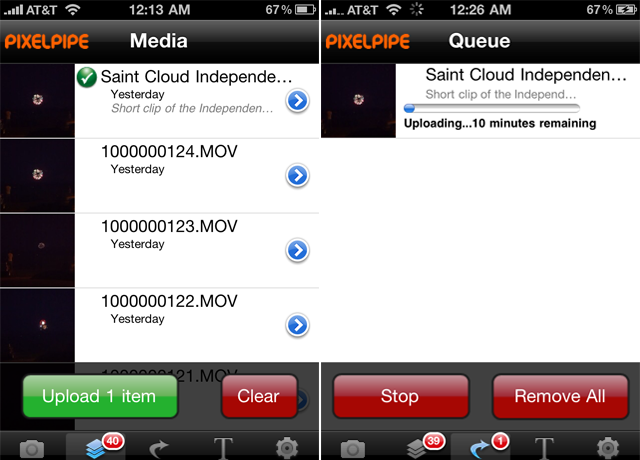
Task: Open settings gear tab in Media screen
Action: 287,448
